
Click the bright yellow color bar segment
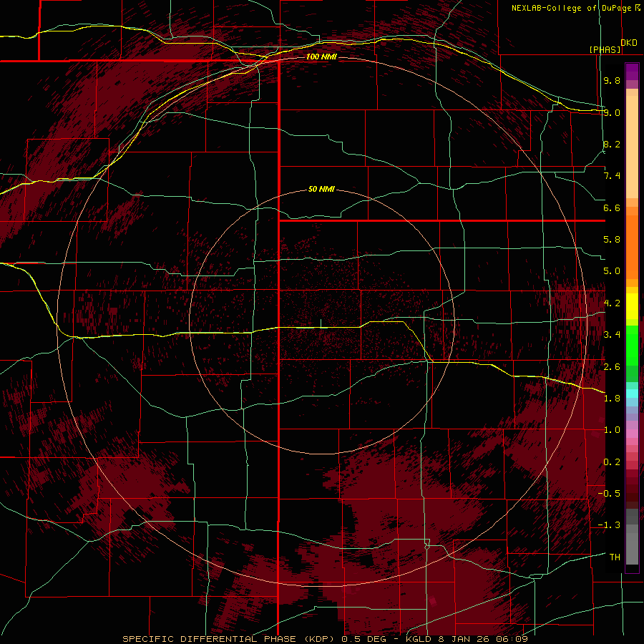[632, 306]
